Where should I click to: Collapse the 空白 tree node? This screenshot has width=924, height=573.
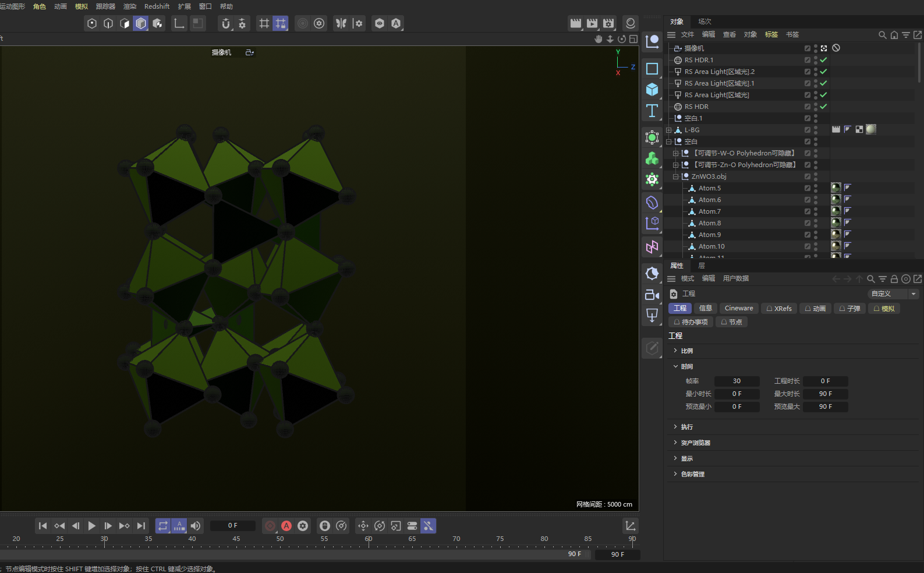[x=669, y=142]
